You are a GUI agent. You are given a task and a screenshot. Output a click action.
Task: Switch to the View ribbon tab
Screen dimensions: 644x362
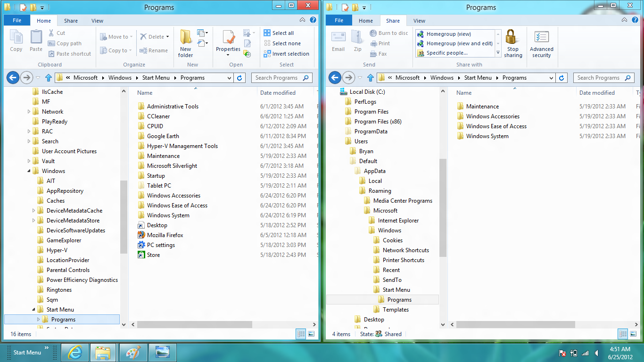(97, 20)
